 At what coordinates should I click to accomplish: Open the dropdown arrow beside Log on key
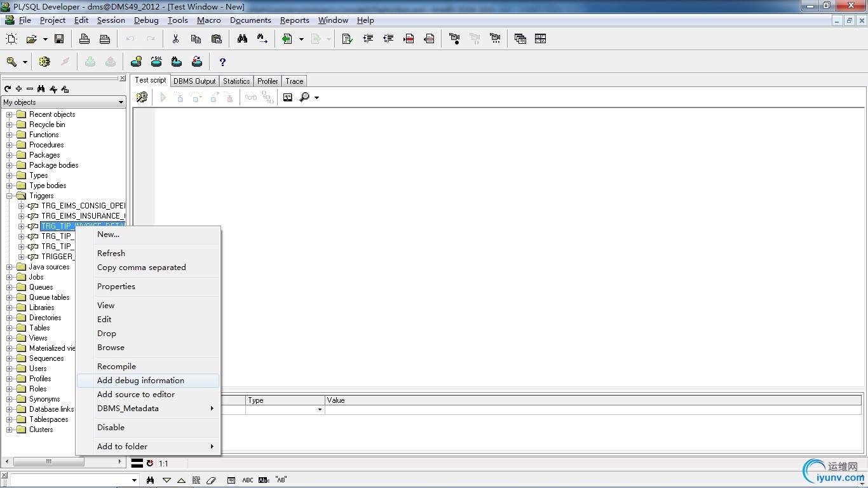pos(25,62)
